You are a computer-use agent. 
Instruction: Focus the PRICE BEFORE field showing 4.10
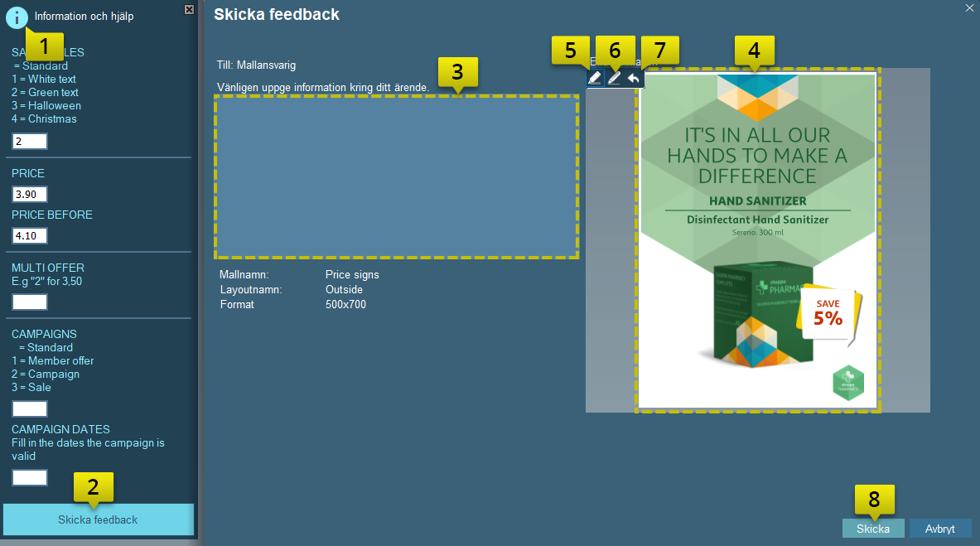pyautogui.click(x=30, y=236)
